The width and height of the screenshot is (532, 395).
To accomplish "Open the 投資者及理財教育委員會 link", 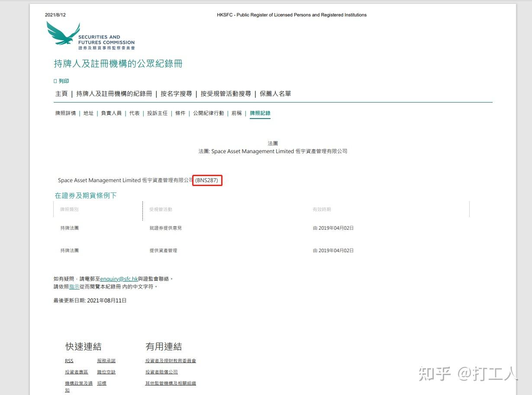I will point(170,361).
